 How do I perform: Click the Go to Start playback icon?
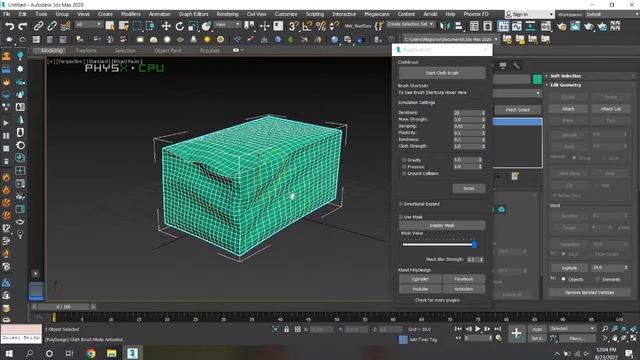(458, 329)
